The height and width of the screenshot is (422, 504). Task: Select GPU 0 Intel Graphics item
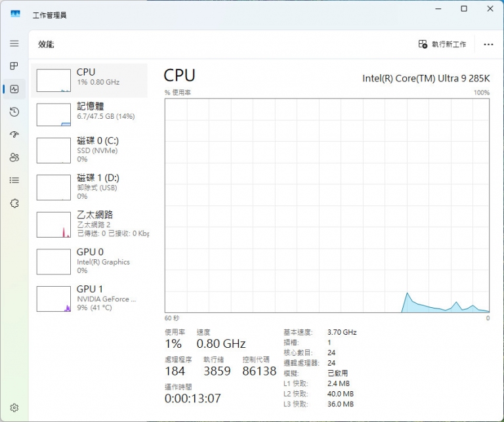[89, 262]
